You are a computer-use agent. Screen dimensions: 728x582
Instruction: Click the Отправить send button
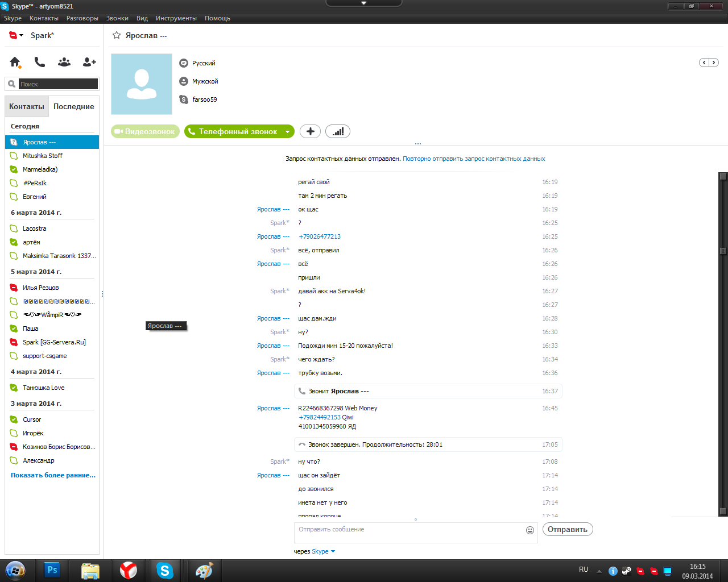click(568, 529)
